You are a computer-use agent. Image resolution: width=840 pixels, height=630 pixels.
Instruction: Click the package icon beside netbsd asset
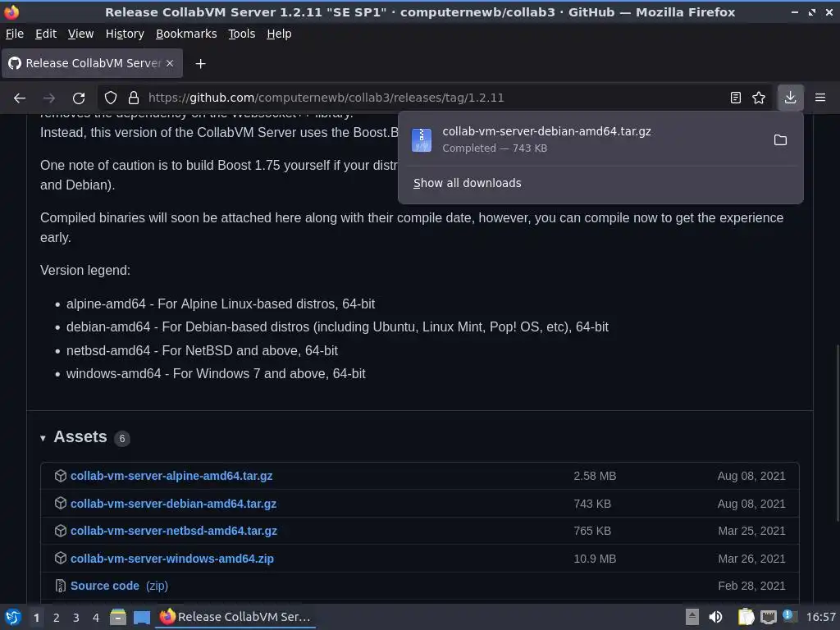coord(61,531)
